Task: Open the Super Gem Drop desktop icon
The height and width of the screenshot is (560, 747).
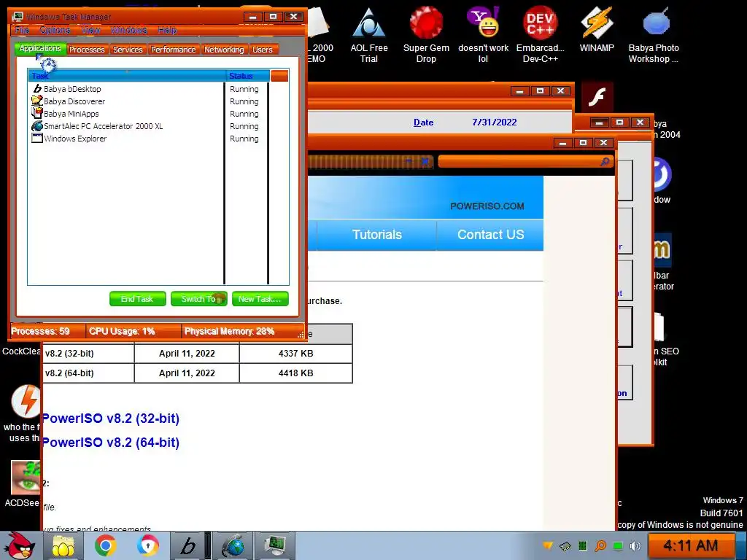Action: [426, 35]
